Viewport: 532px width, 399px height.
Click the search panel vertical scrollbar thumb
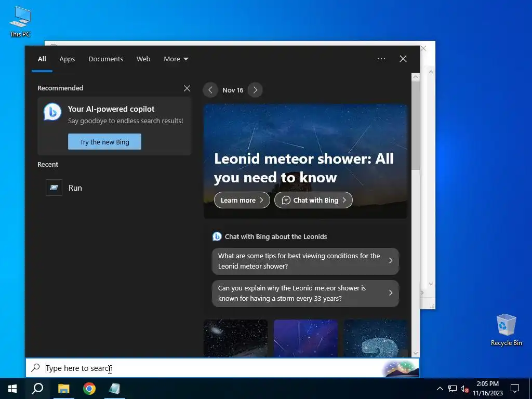click(x=416, y=126)
